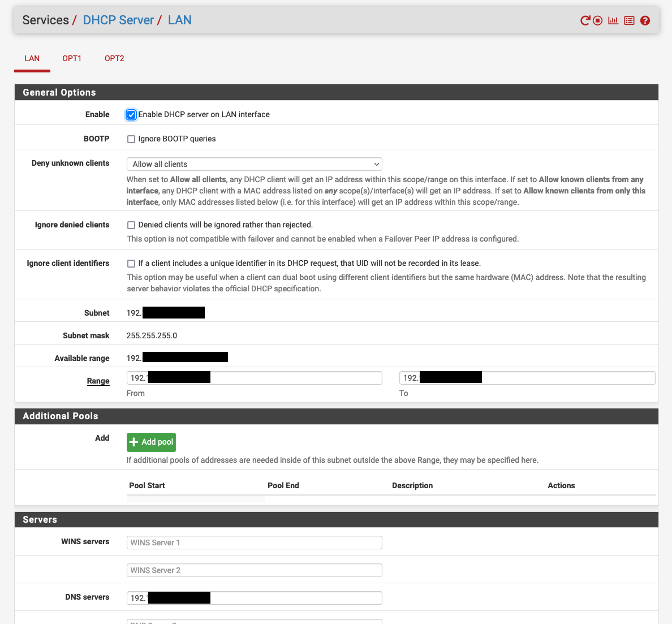The image size is (672, 624).
Task: Click the Pool Start column header
Action: tap(147, 485)
